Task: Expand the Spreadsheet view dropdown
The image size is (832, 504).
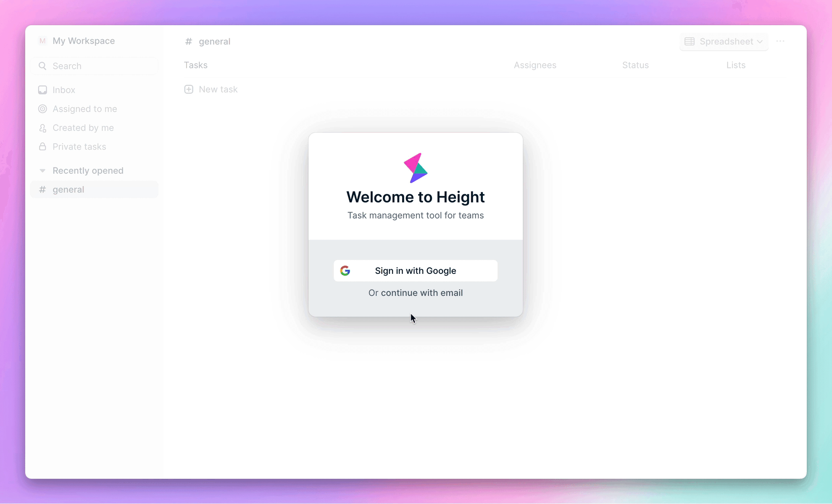Action: pos(759,41)
